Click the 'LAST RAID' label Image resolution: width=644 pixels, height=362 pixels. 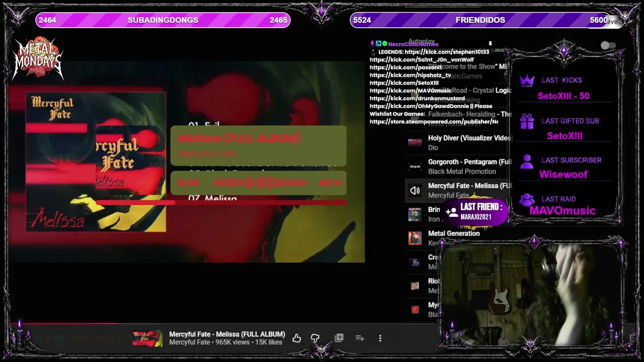(558, 199)
